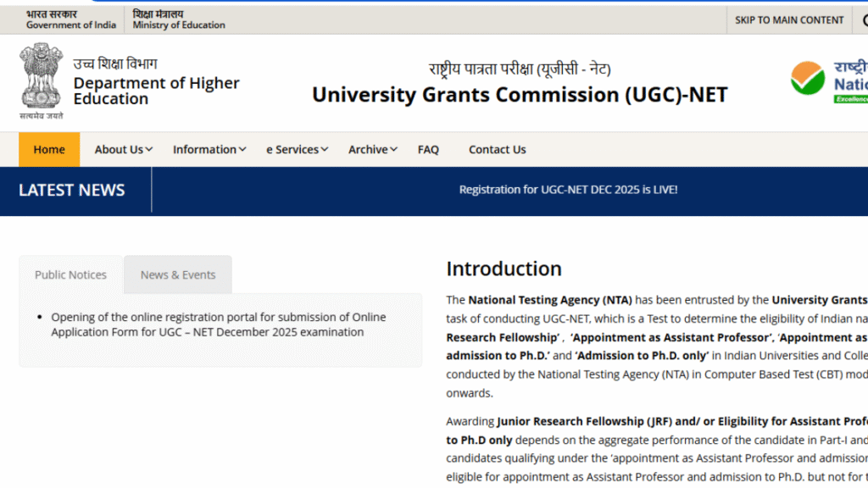Click the LATEST NEWS label
The height and width of the screenshot is (488, 868).
71,190
